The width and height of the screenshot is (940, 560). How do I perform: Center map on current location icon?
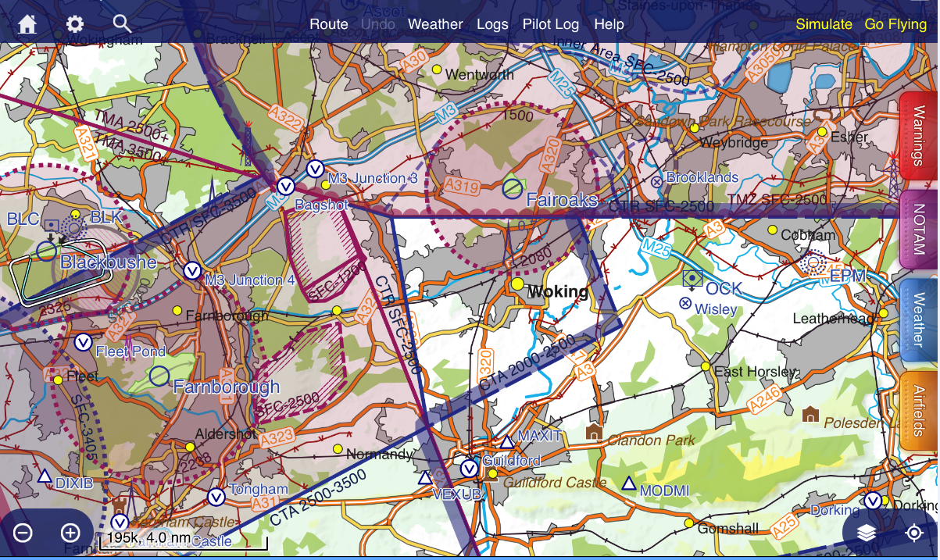pyautogui.click(x=913, y=533)
